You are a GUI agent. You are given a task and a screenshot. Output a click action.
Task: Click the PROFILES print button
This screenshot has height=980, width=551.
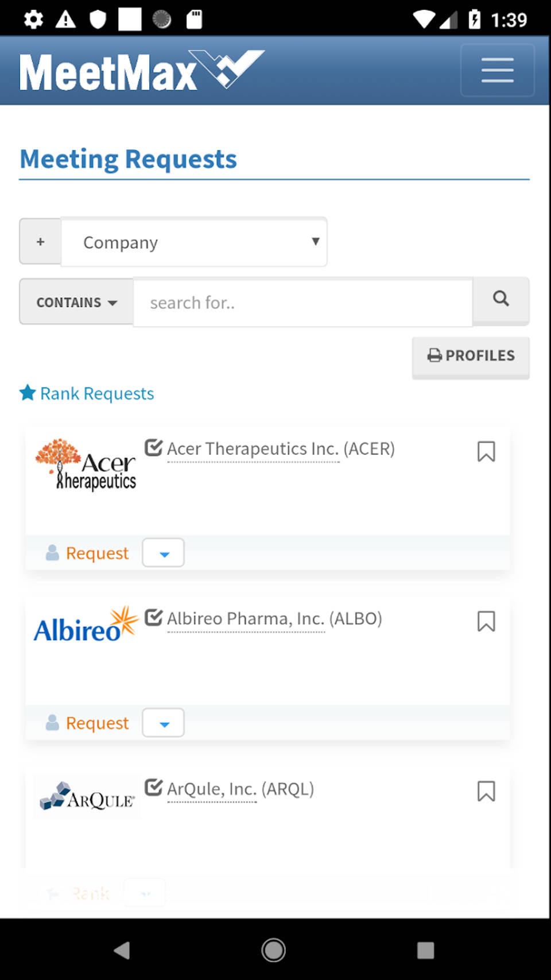point(470,356)
